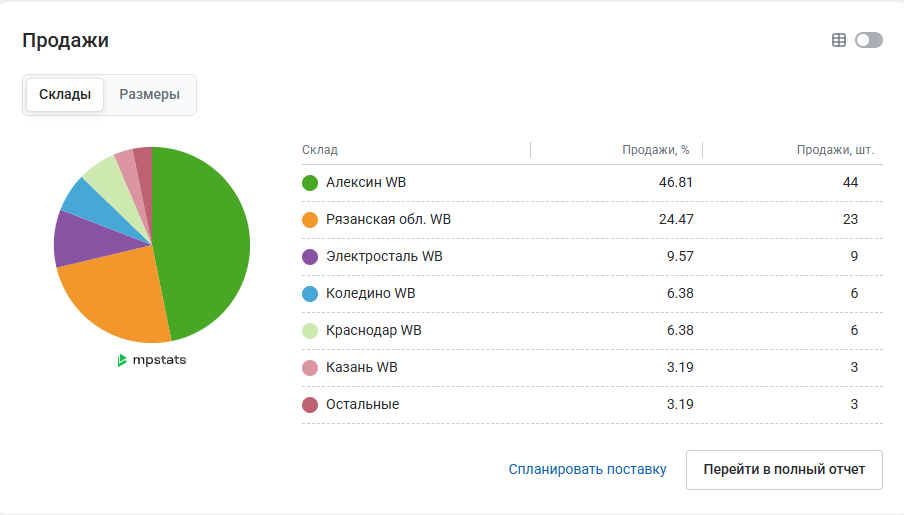This screenshot has width=904, height=515.
Task: Click the green Алексин WB legend dot
Action: pos(310,183)
